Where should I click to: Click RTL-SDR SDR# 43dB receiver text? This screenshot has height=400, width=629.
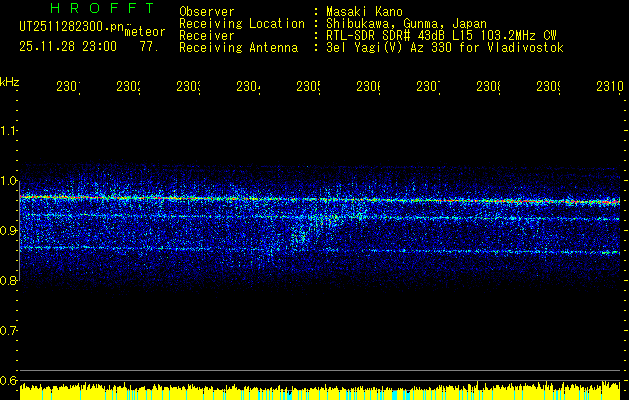pyautogui.click(x=441, y=36)
